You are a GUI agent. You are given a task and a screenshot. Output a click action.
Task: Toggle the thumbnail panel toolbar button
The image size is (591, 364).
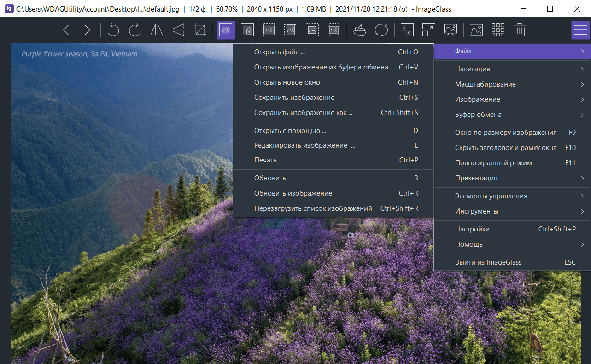click(x=476, y=30)
